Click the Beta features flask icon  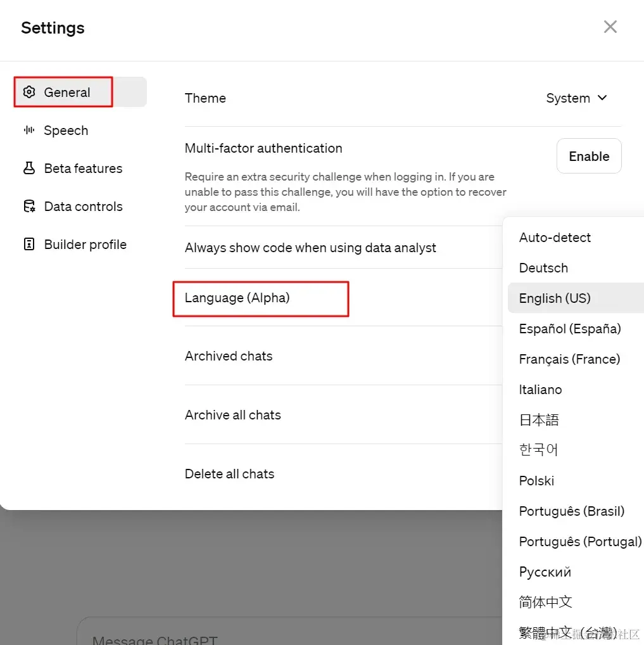(28, 169)
